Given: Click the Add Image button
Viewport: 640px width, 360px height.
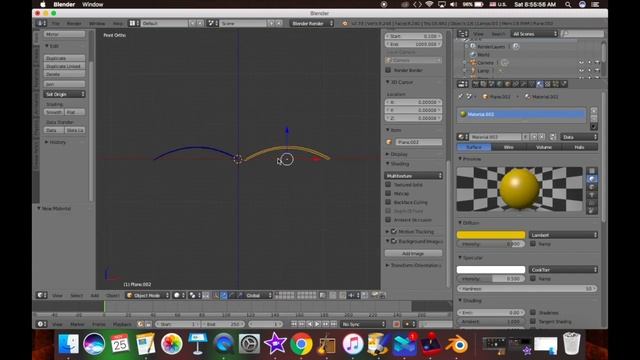Looking at the screenshot, I should point(413,253).
